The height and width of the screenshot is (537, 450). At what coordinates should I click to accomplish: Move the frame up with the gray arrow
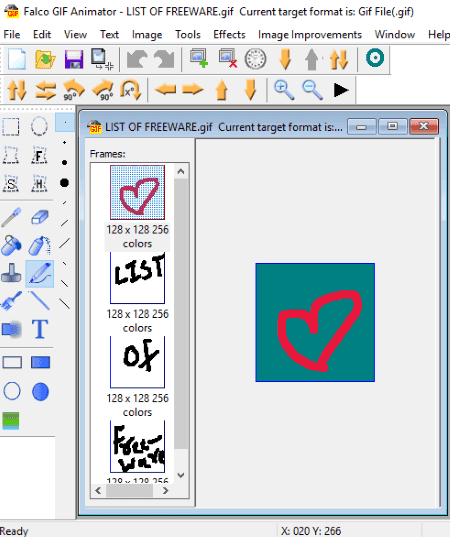311,59
